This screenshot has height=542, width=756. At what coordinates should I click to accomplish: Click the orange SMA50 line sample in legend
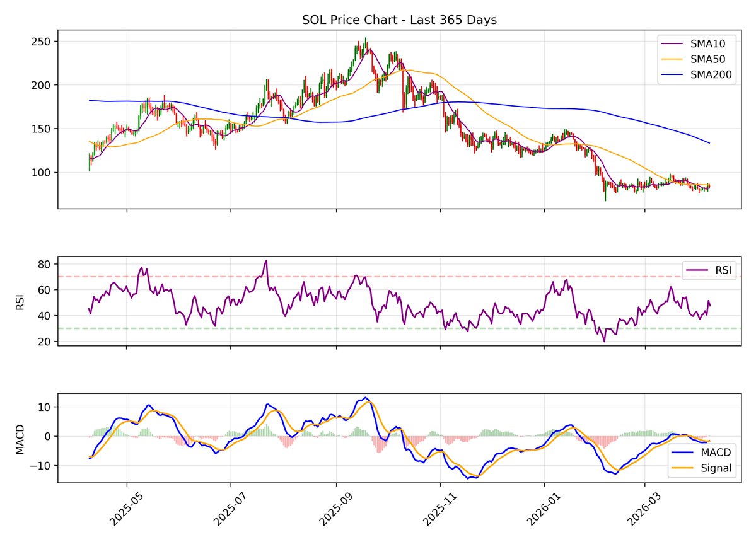pos(672,59)
